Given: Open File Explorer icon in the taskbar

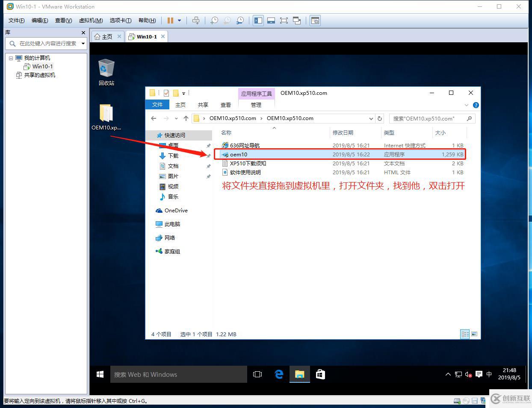Looking at the screenshot, I should (300, 374).
